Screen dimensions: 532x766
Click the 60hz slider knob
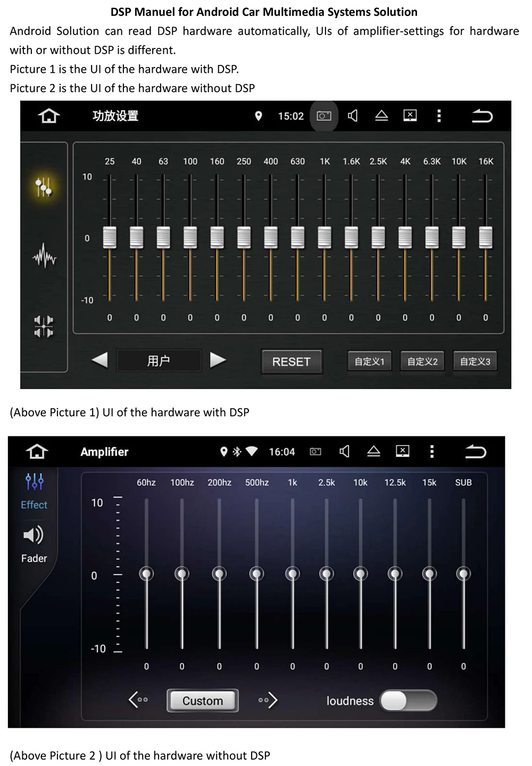tap(146, 574)
